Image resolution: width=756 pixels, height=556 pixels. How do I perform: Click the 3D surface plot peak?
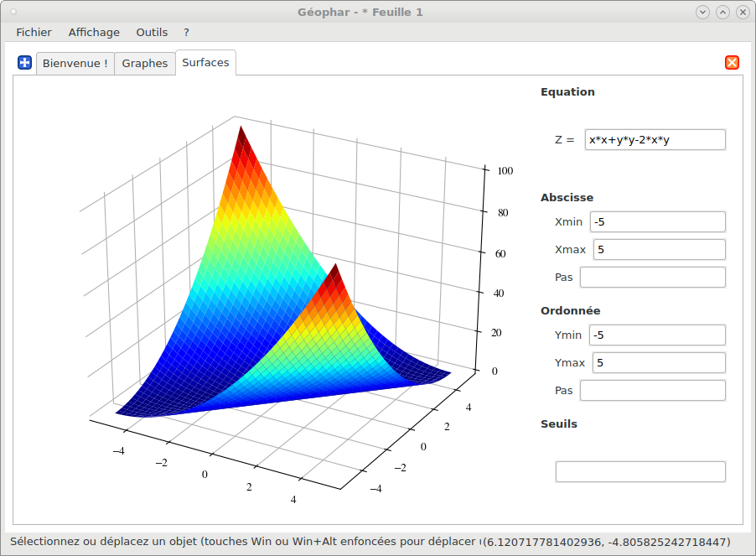tap(241, 127)
